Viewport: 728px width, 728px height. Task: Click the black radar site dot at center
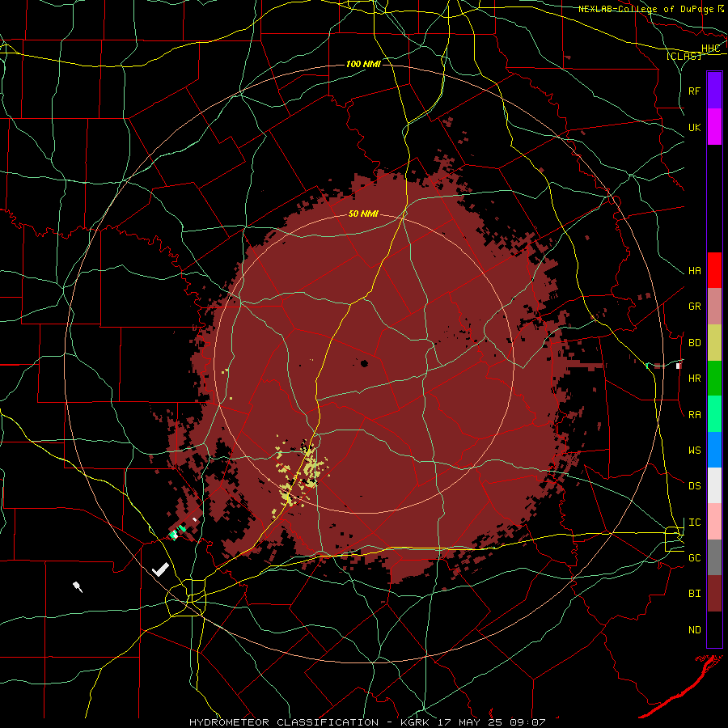coord(364,363)
